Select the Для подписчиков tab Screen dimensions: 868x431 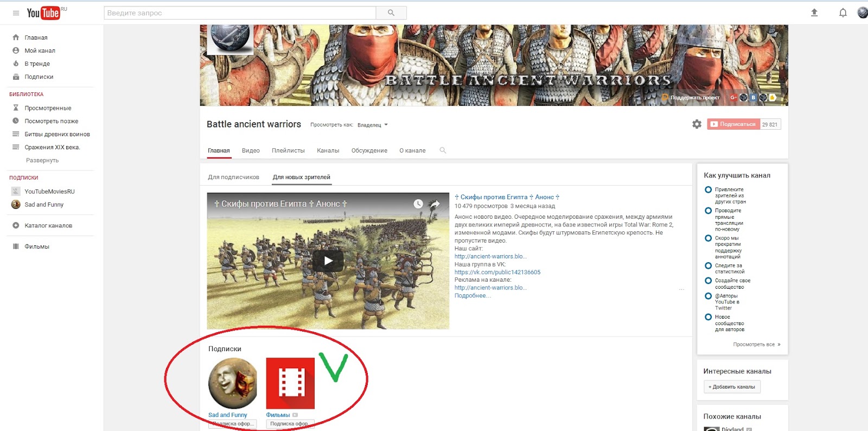coord(233,177)
